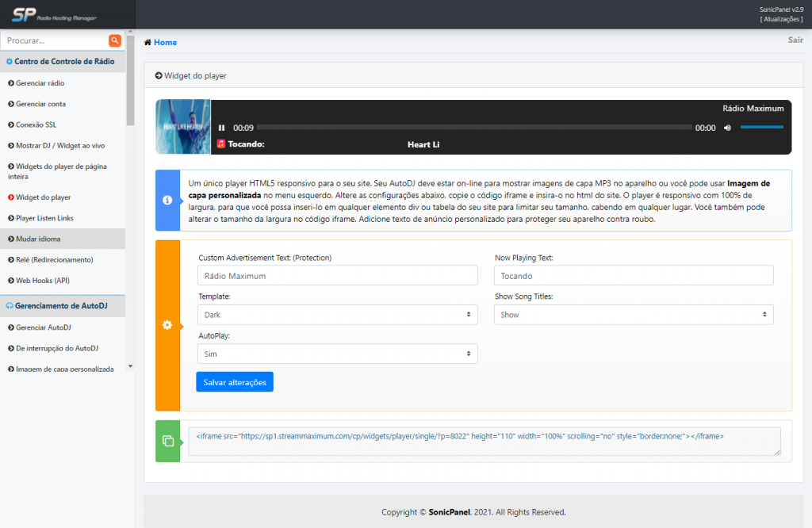Screen dimensions: 812x528
Task: Click Salvar alterações button
Action: point(235,382)
